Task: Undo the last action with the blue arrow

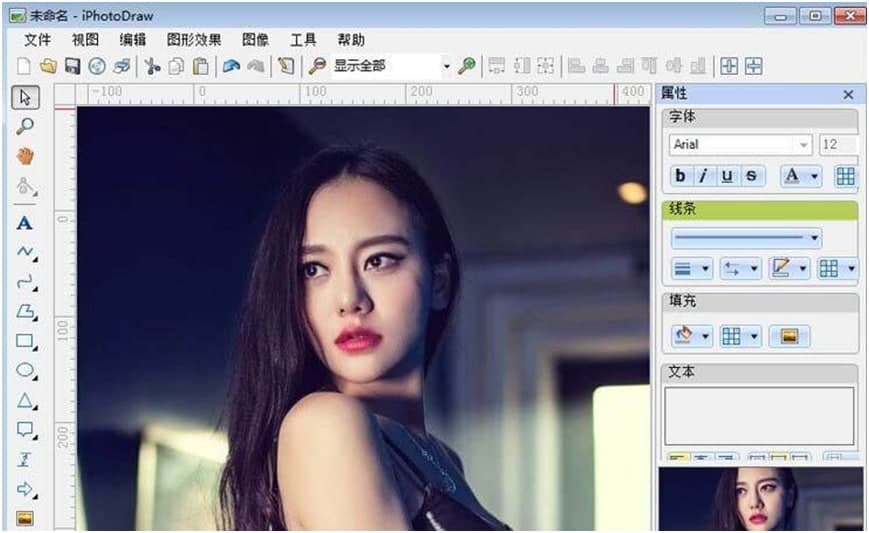Action: [231, 66]
